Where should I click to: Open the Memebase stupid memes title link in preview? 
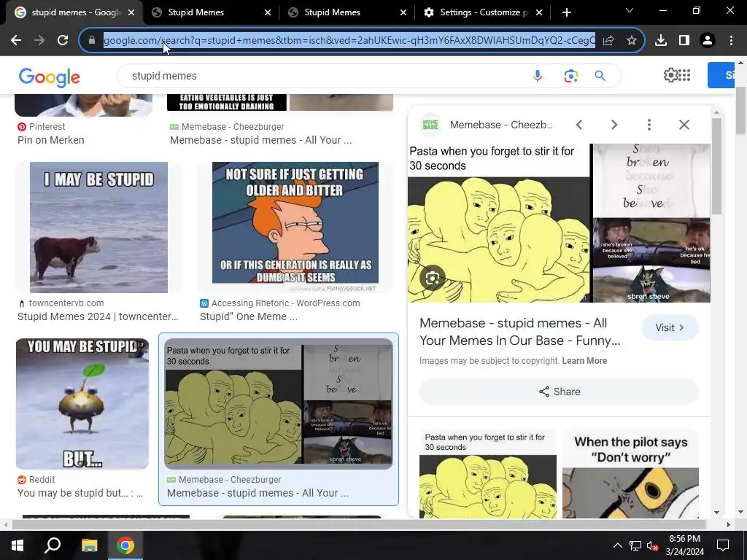click(x=519, y=332)
